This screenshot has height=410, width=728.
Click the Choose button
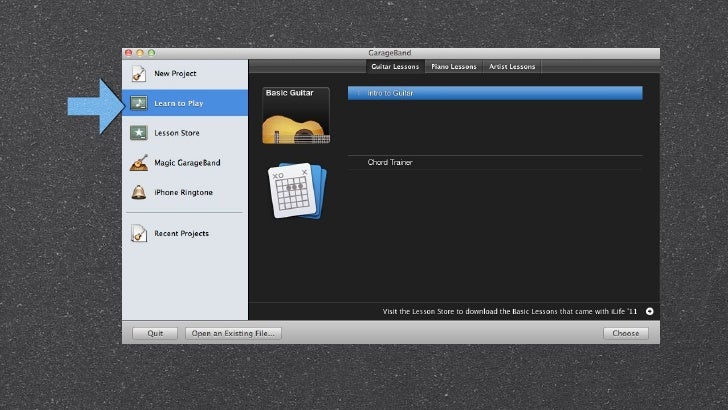[625, 333]
